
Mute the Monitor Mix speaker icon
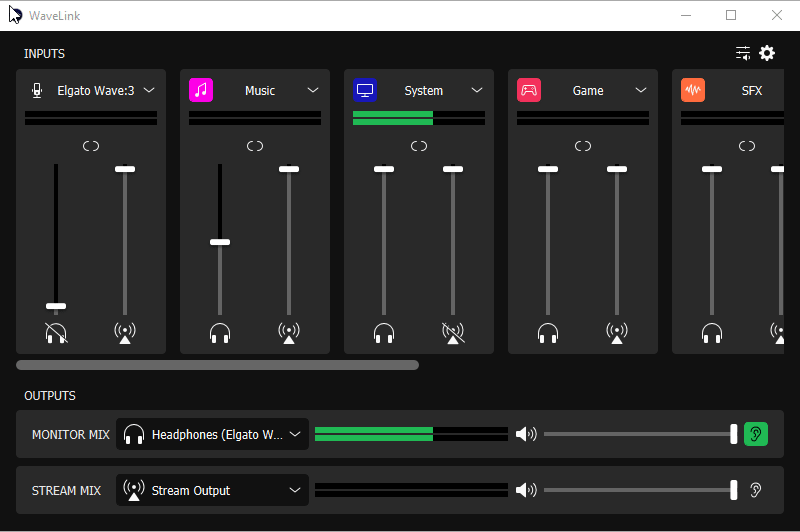tap(526, 434)
